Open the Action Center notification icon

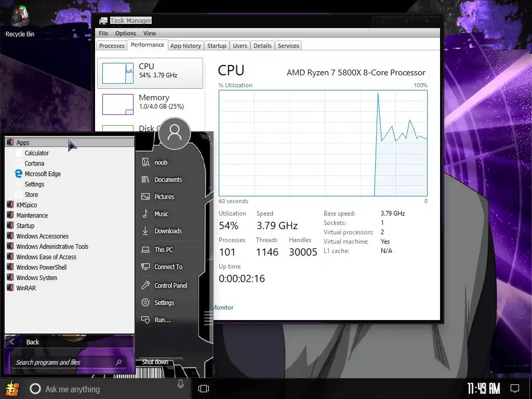[x=515, y=388]
